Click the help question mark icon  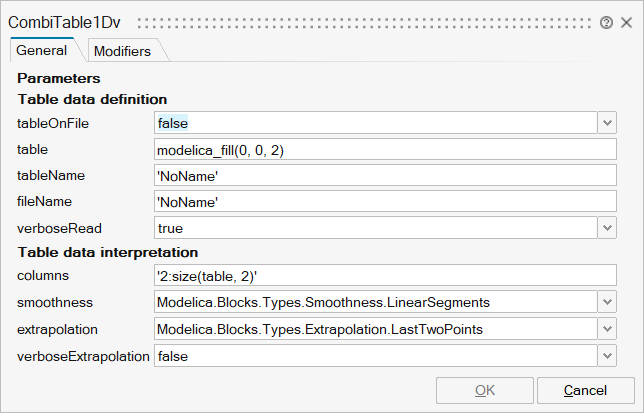(x=606, y=22)
